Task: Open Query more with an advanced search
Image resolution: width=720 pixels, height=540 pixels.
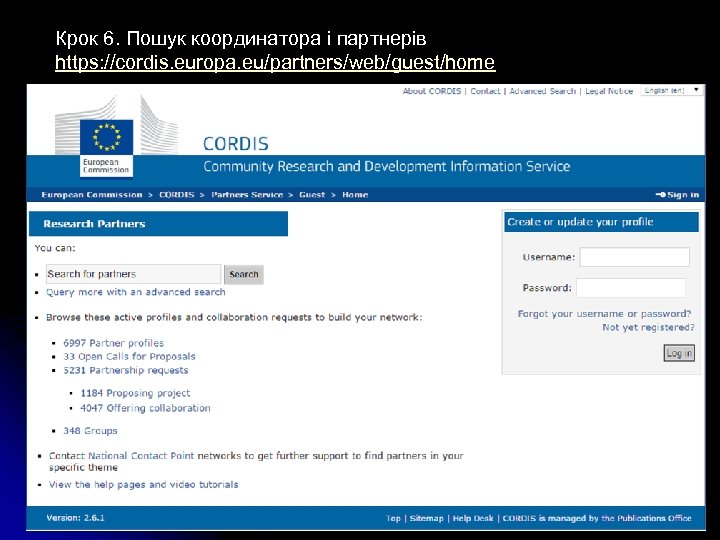Action: (x=135, y=292)
